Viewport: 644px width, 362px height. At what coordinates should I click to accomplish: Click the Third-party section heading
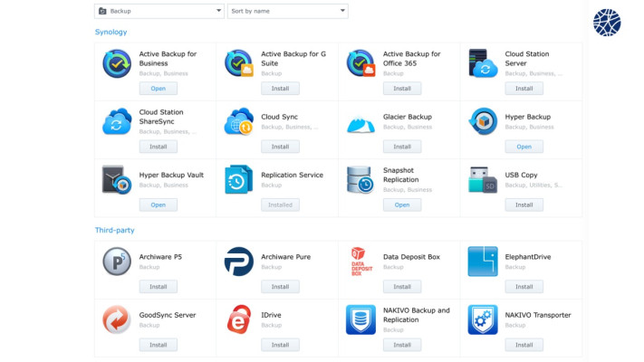pyautogui.click(x=115, y=230)
